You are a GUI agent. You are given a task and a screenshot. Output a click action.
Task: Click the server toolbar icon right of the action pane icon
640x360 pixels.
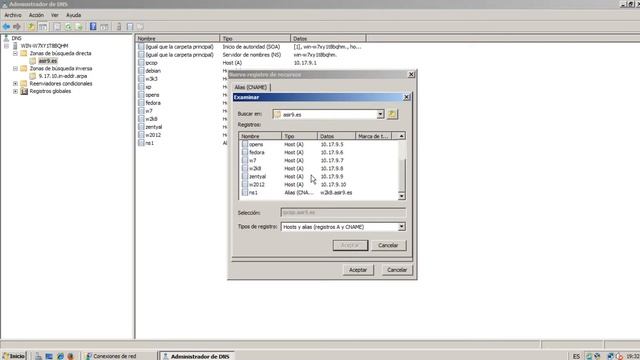tap(119, 27)
